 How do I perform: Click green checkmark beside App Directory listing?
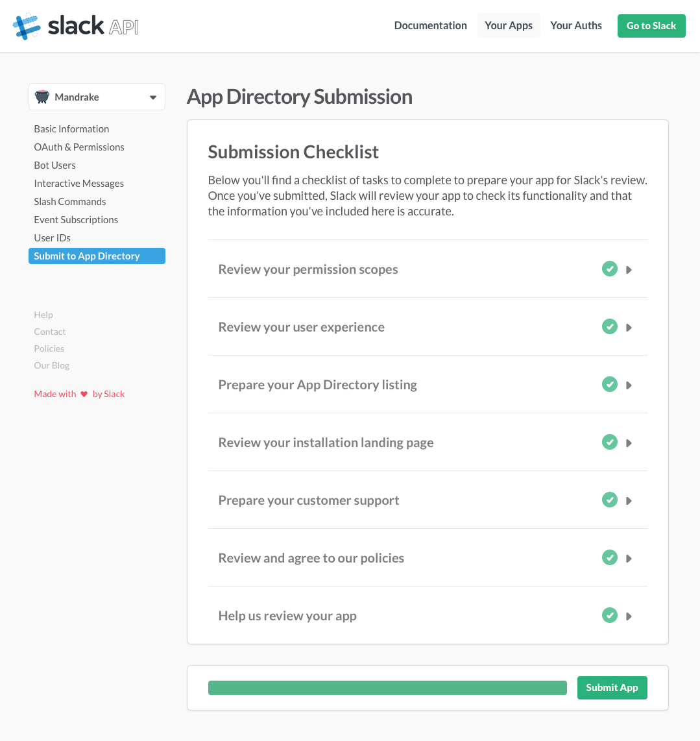(x=610, y=385)
